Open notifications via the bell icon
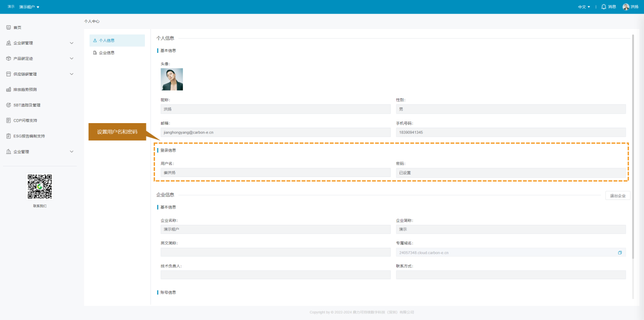This screenshot has width=644, height=320. tap(604, 7)
